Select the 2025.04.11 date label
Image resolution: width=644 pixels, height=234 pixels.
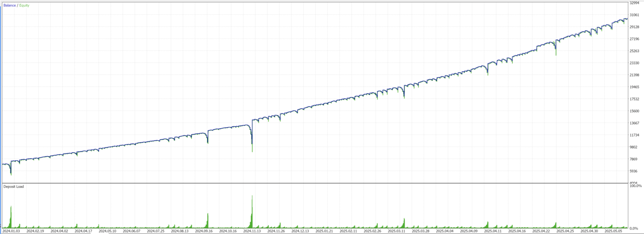(493, 231)
